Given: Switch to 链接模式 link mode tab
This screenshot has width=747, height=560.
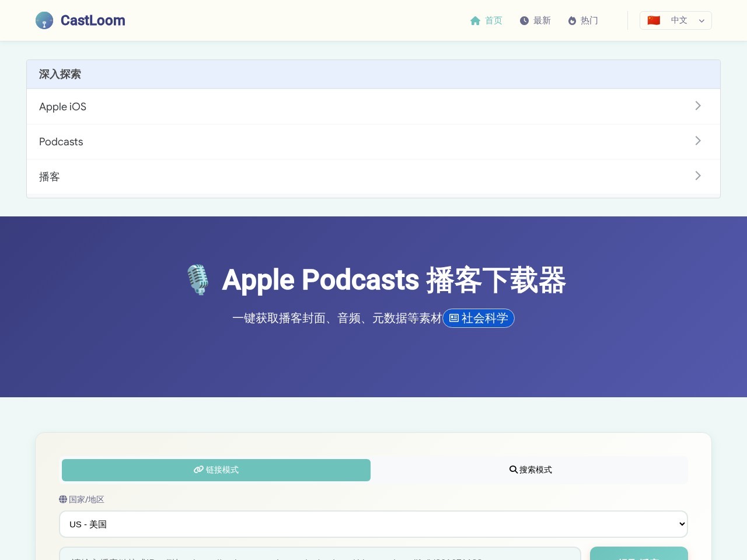Looking at the screenshot, I should click(216, 470).
